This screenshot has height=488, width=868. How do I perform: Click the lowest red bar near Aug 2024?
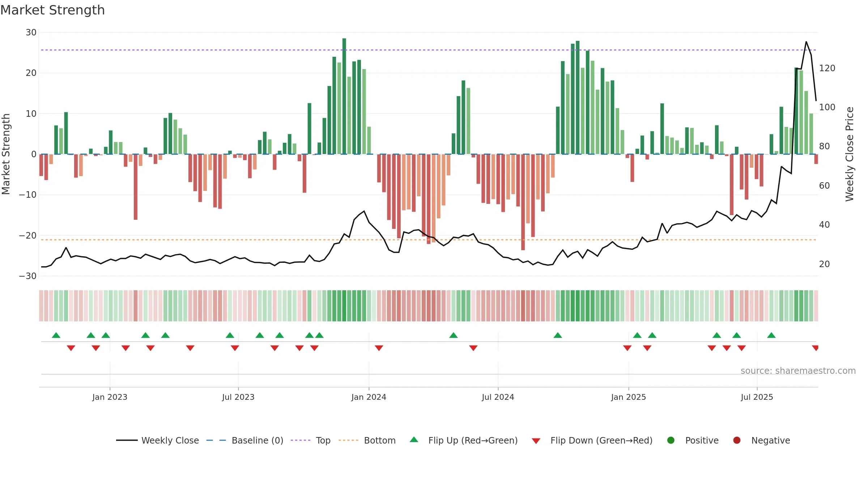(523, 202)
